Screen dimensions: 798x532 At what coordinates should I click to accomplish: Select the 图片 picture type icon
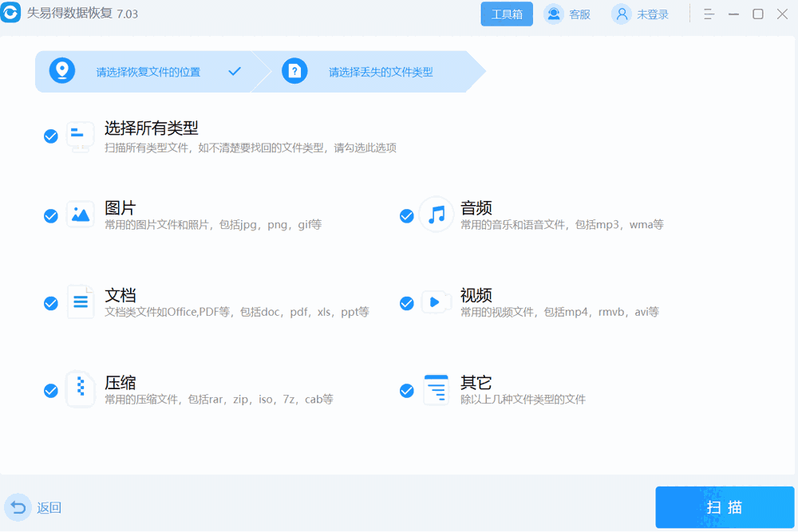click(x=80, y=215)
